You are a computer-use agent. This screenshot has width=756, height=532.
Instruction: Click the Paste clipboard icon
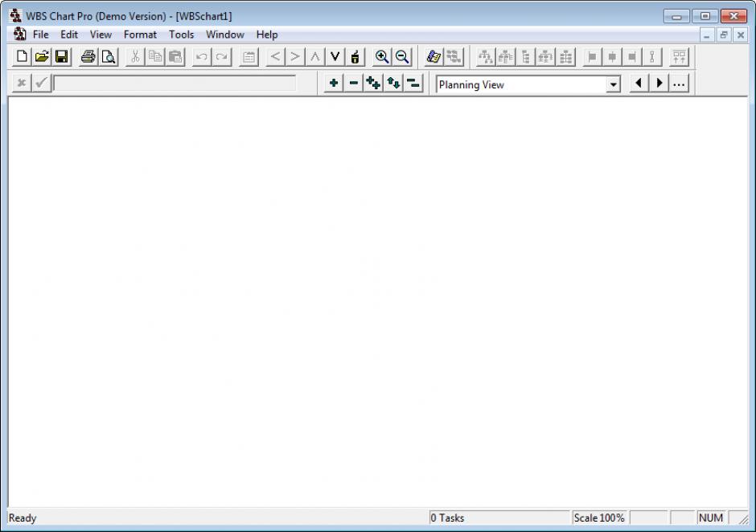tap(175, 57)
